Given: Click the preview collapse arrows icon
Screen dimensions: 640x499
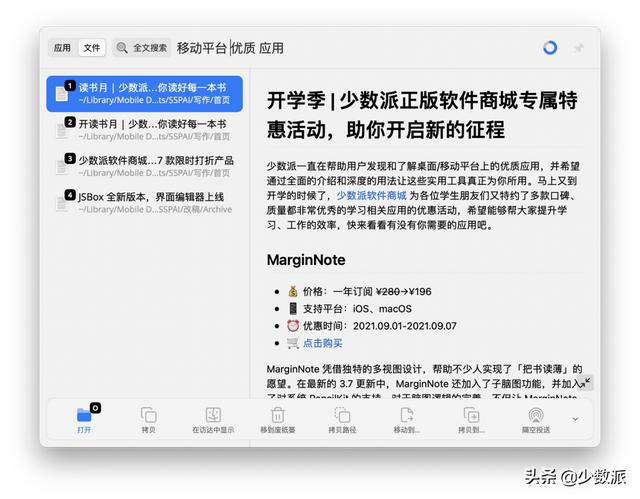Looking at the screenshot, I should [586, 382].
